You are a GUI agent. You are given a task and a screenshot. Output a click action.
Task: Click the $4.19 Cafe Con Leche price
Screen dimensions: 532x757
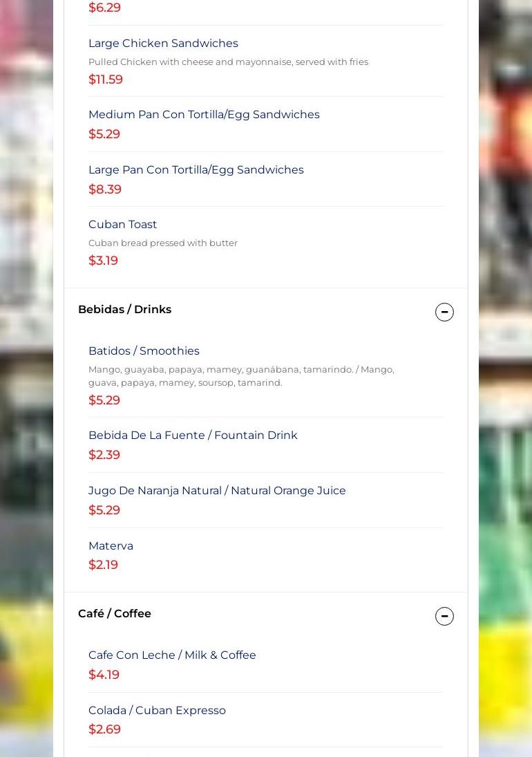pos(104,675)
